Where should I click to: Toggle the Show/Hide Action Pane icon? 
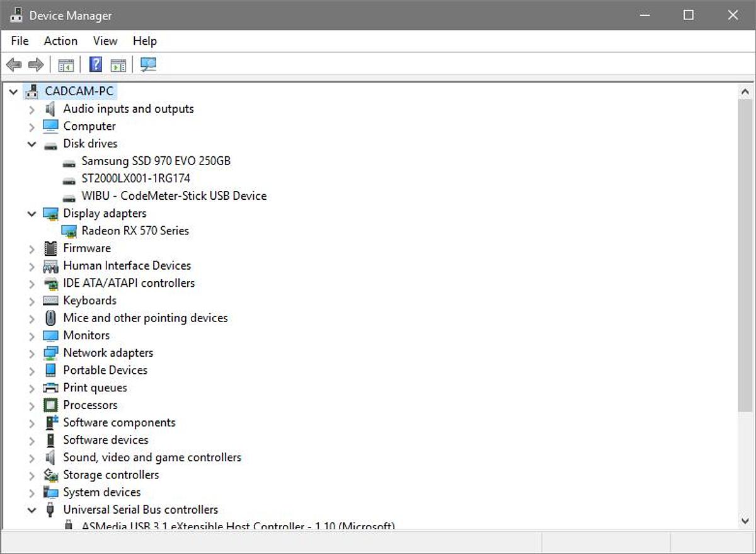[118, 65]
